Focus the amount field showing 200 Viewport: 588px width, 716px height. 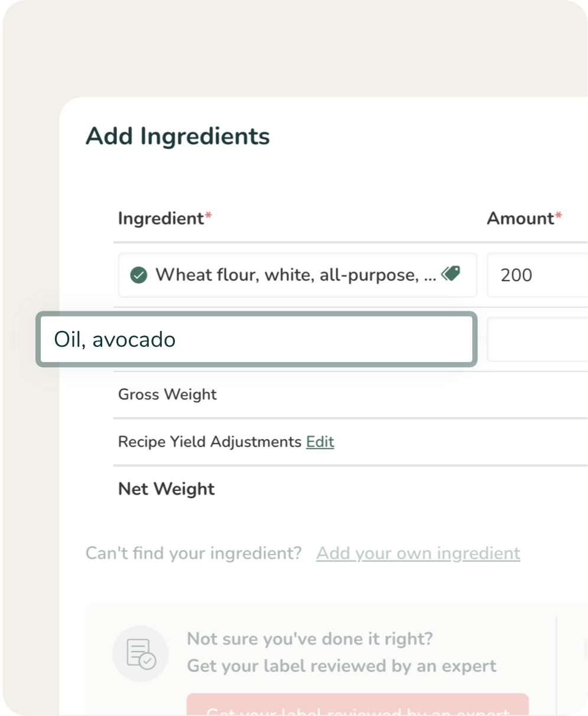(x=537, y=275)
